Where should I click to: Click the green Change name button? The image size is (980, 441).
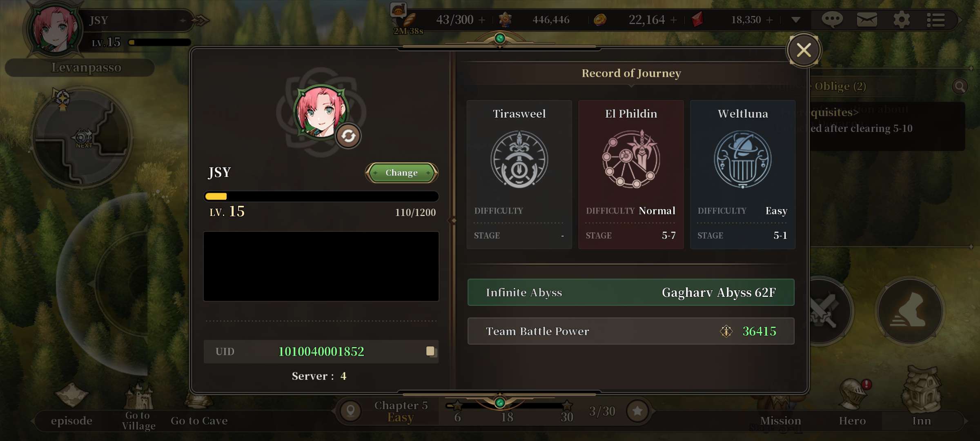401,173
